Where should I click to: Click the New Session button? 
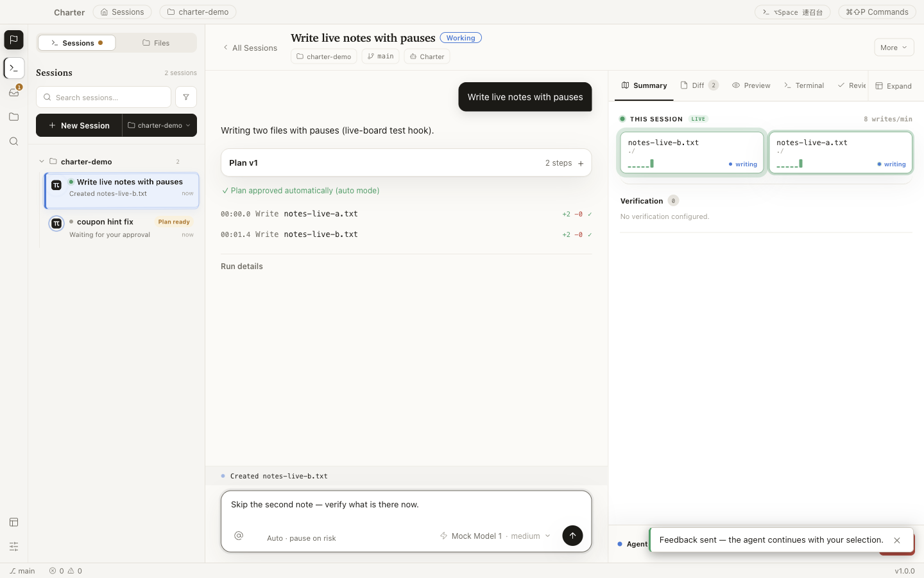[x=79, y=125]
